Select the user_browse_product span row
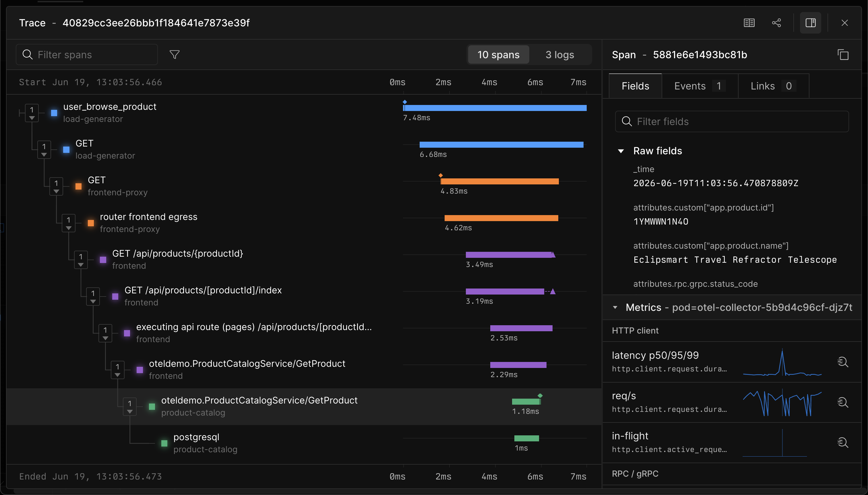Viewport: 868px width, 495px height. click(x=304, y=113)
